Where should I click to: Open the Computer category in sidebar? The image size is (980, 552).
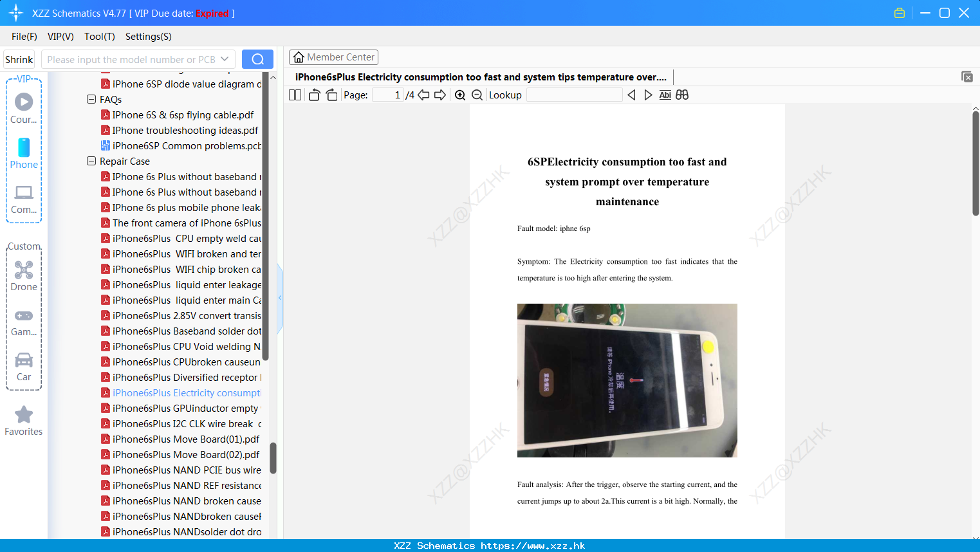tap(24, 199)
